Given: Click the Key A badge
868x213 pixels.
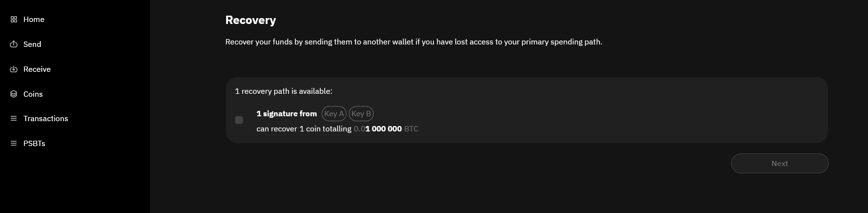Looking at the screenshot, I should coord(334,114).
